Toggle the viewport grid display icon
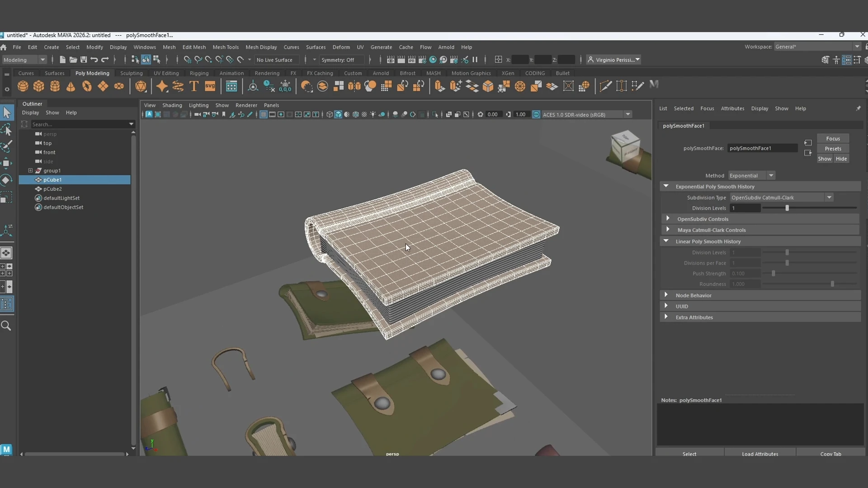 coord(263,114)
